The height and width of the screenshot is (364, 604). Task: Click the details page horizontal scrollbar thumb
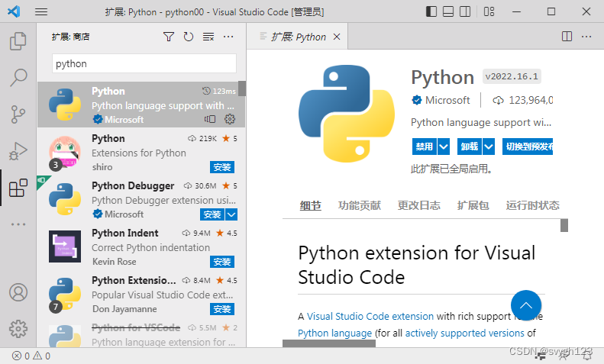click(329, 343)
